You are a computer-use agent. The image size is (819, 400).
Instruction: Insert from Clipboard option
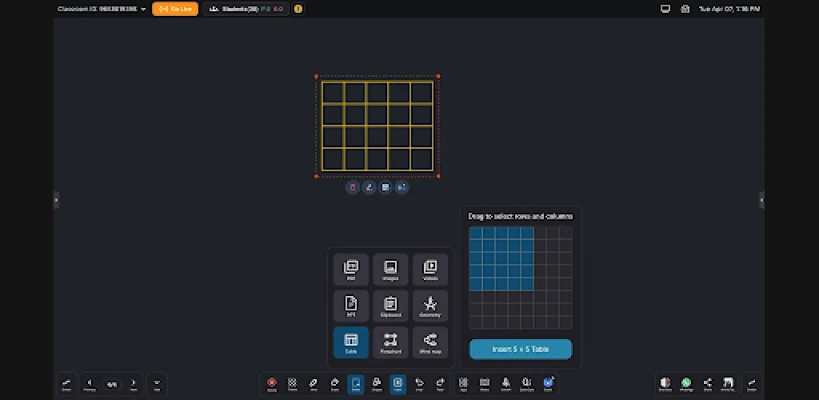click(x=390, y=306)
